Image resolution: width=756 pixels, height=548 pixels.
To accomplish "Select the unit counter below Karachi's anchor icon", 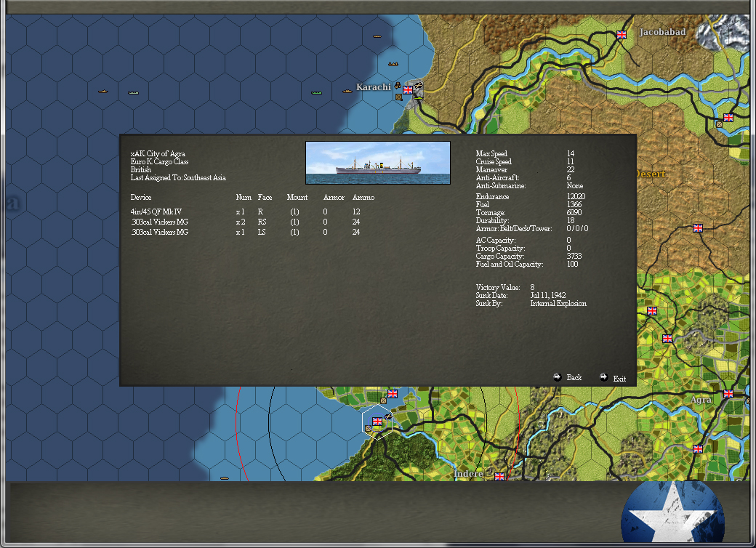I will (399, 97).
